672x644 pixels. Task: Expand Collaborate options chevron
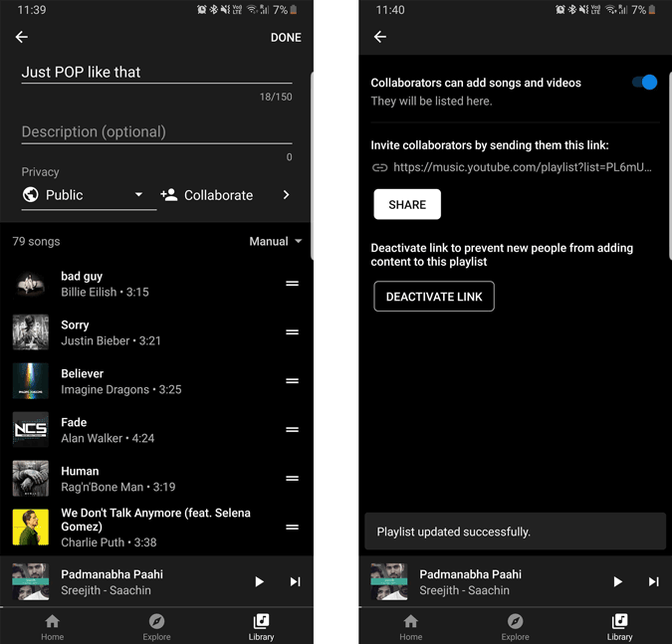click(x=286, y=195)
